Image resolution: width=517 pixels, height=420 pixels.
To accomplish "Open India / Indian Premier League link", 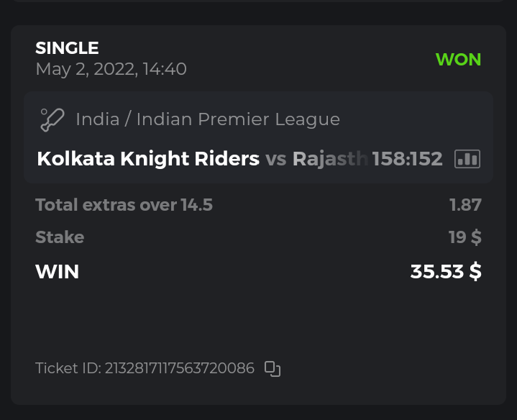I will pyautogui.click(x=208, y=119).
